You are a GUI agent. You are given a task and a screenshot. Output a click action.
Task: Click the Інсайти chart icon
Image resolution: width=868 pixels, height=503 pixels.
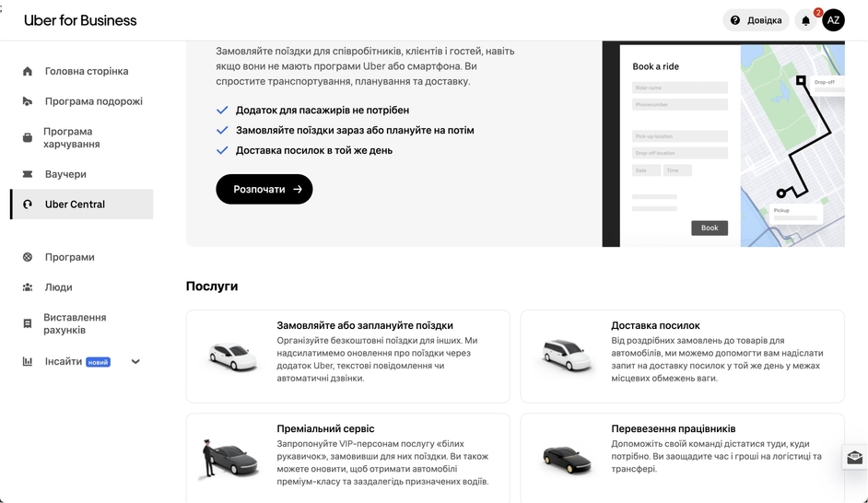(x=28, y=361)
